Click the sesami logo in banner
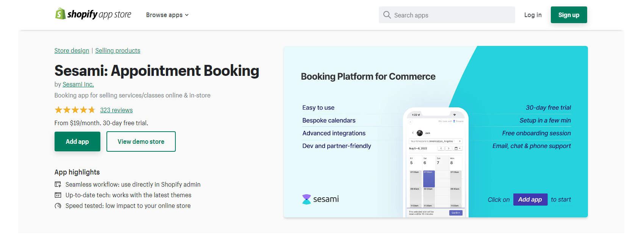 pyautogui.click(x=320, y=199)
